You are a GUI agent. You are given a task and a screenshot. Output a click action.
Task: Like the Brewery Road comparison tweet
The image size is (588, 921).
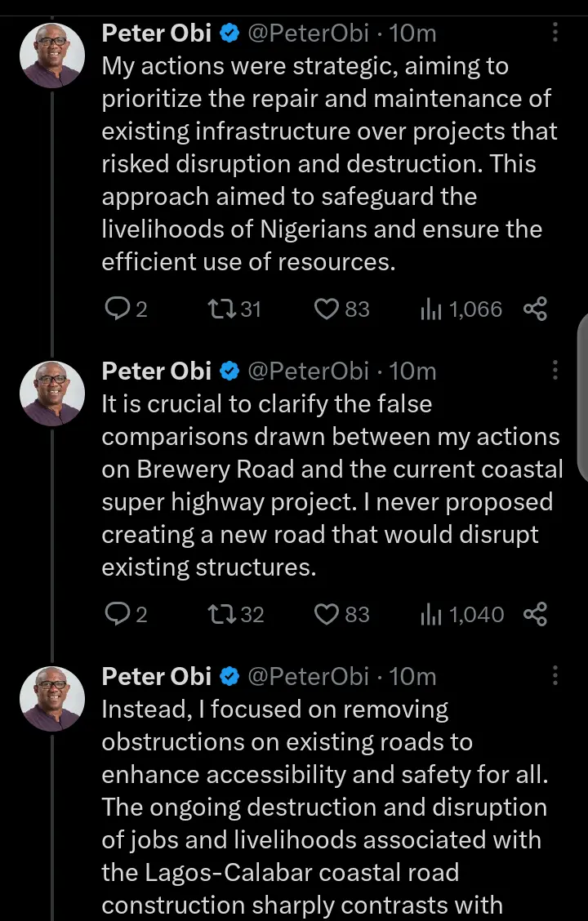[327, 614]
